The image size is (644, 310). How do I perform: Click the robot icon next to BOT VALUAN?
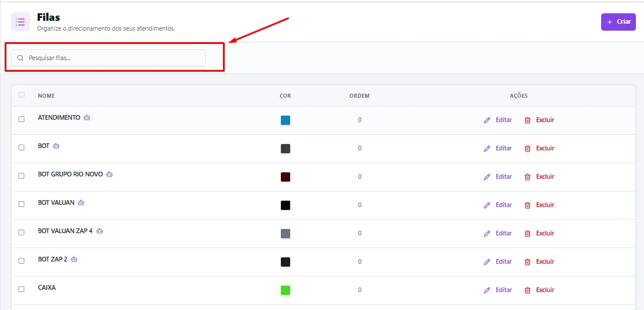81,202
